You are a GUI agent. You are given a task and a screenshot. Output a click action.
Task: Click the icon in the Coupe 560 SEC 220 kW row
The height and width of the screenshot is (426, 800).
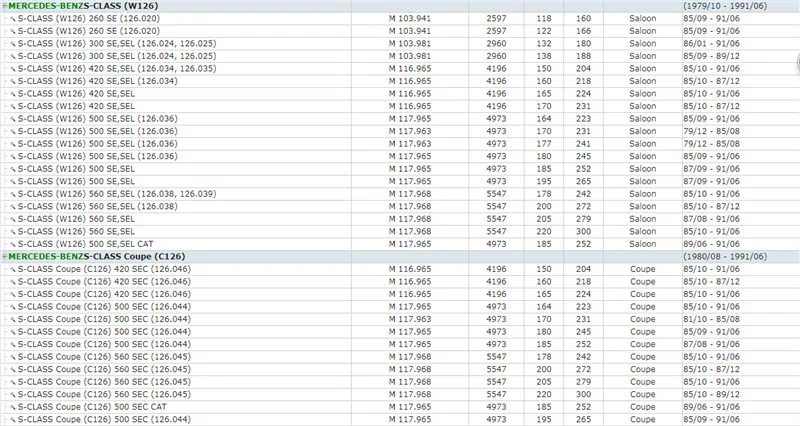coord(13,395)
